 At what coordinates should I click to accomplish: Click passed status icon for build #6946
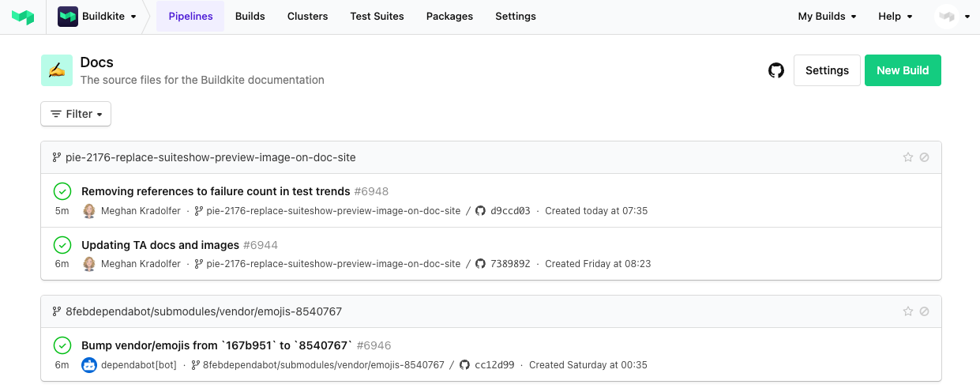click(62, 345)
